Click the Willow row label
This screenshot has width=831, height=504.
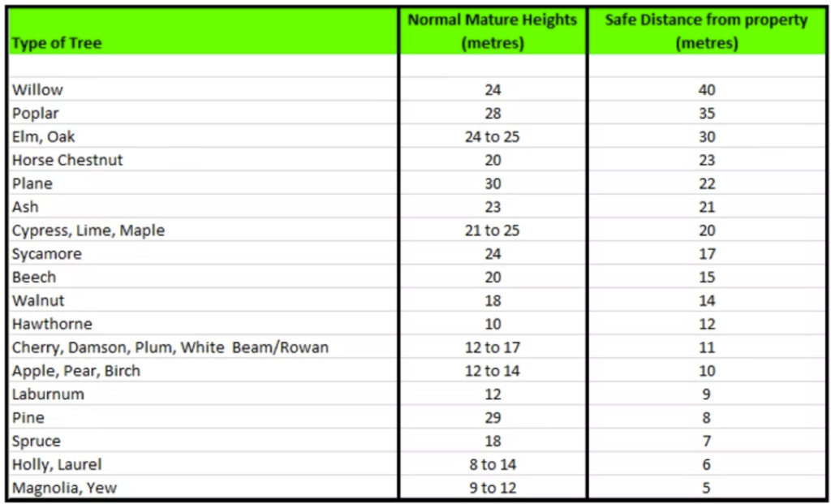pos(37,90)
